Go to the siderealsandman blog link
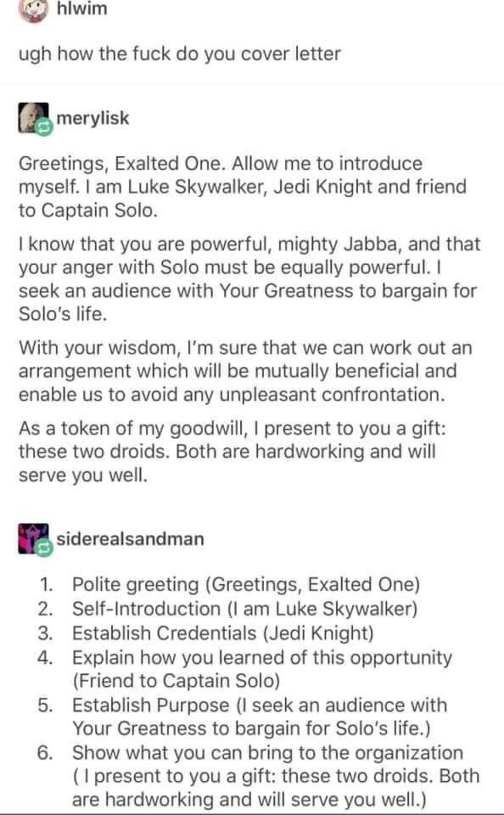This screenshot has width=504, height=815. [x=130, y=539]
